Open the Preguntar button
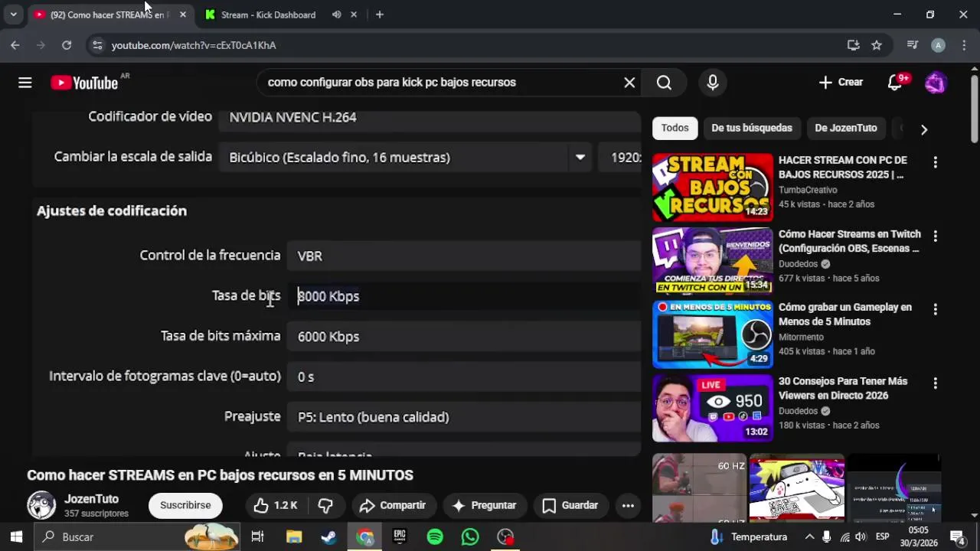The width and height of the screenshot is (980, 551). click(484, 505)
